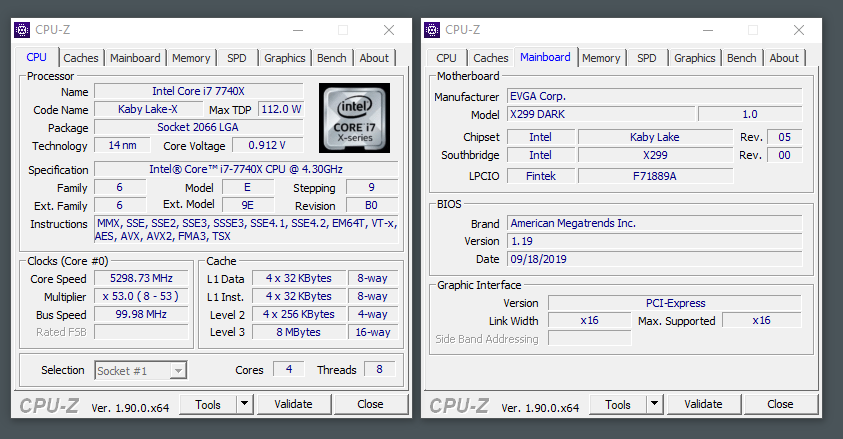Click Validate button in right window
843x439 pixels.
coord(703,404)
